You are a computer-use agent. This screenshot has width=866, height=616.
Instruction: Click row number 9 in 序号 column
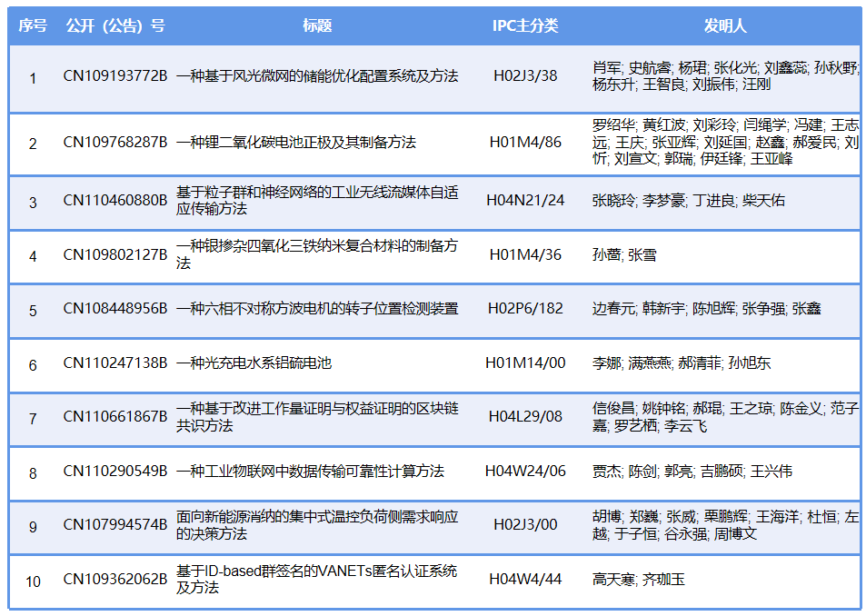33,527
